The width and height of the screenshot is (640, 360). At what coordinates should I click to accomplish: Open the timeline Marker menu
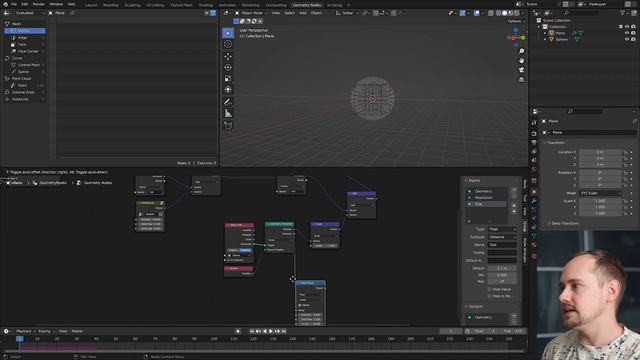point(77,331)
